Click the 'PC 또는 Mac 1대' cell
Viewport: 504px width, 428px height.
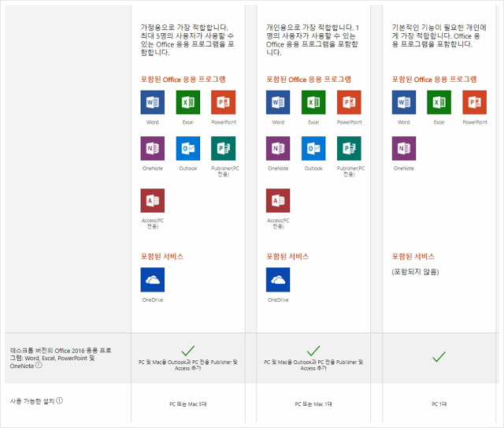313,404
